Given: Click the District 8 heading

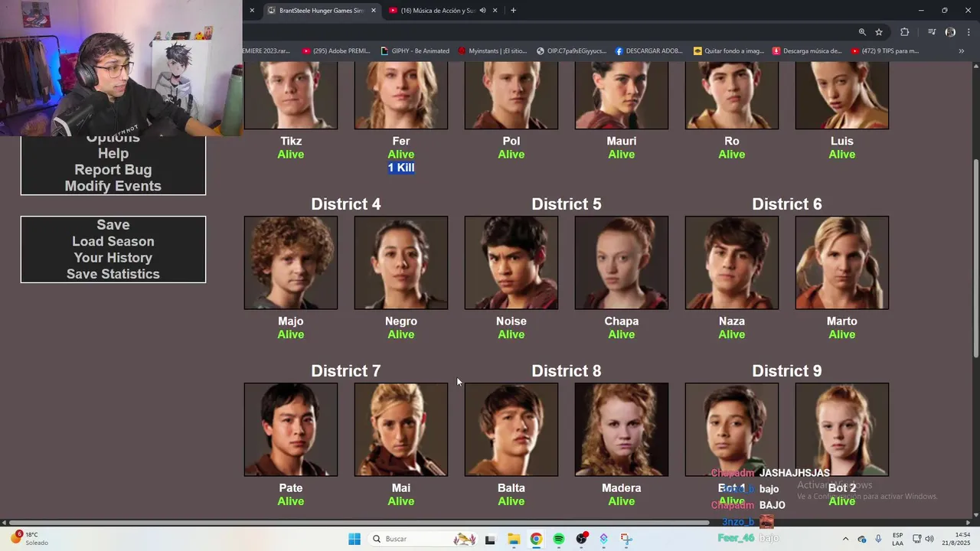Looking at the screenshot, I should pyautogui.click(x=567, y=371).
